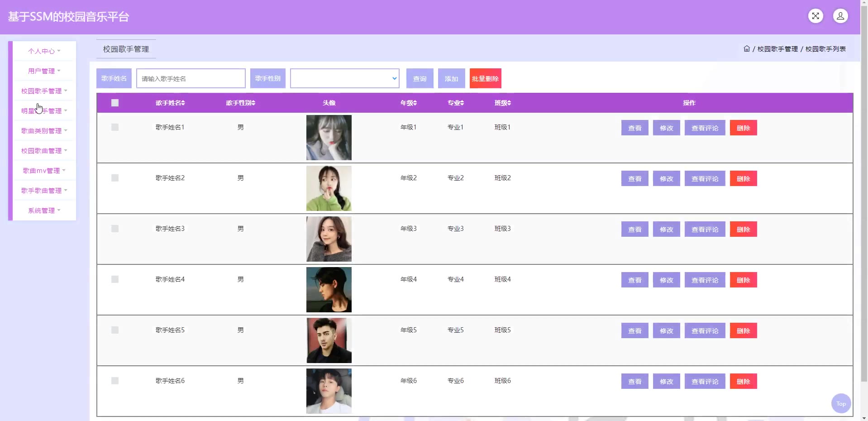
Task: Click 修改 button for 歌手姓名2
Action: pos(667,178)
